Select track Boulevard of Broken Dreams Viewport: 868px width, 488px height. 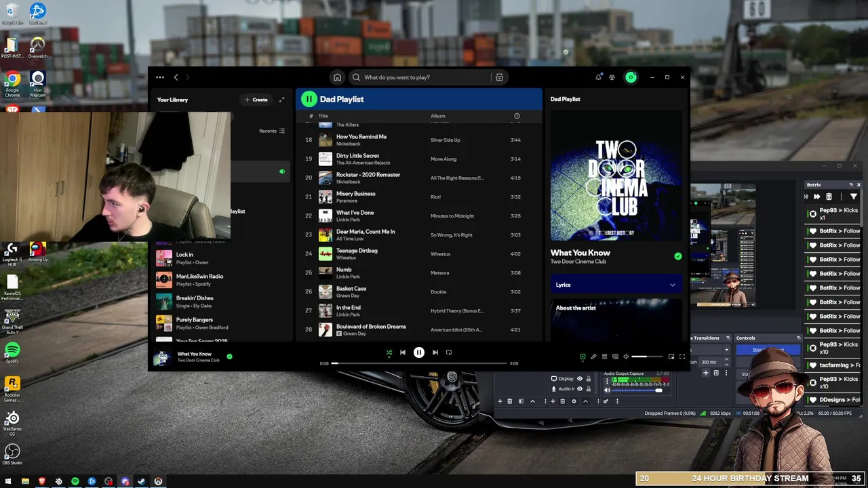coord(419,329)
